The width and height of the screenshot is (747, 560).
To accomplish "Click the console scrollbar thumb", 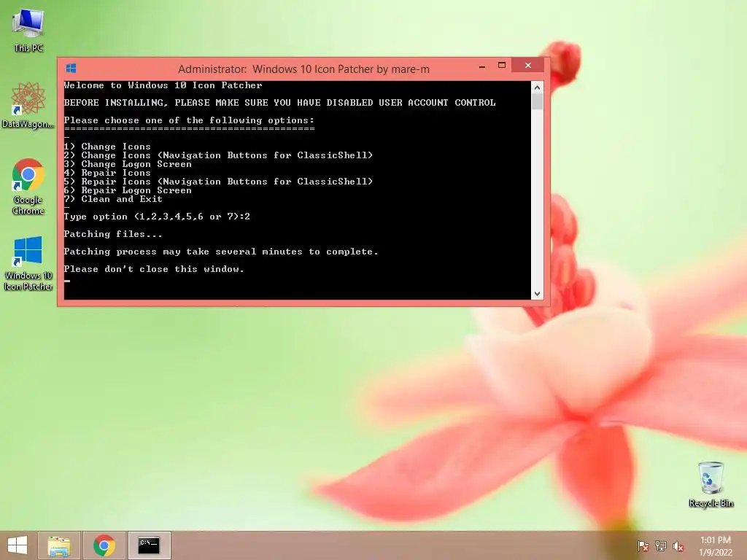I will point(537,101).
